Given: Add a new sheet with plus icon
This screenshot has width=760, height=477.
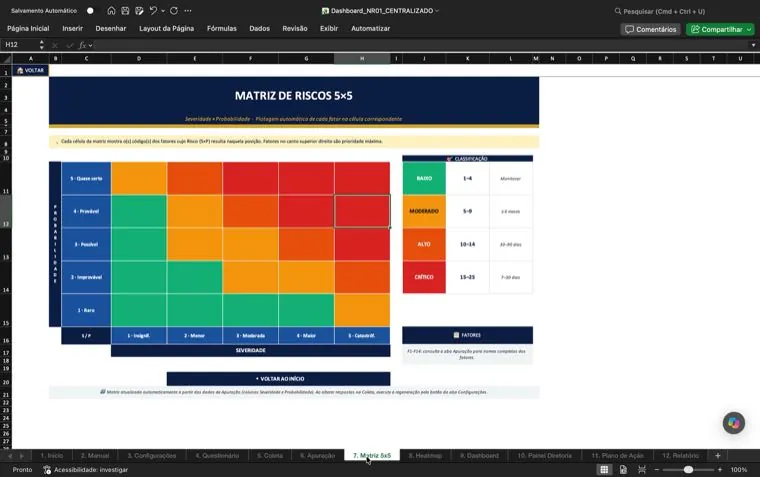Looking at the screenshot, I should tap(718, 456).
